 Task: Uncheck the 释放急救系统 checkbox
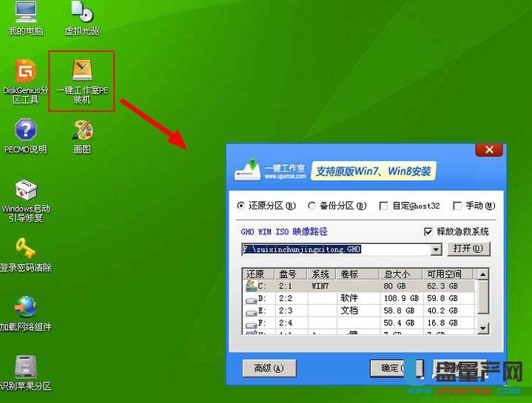(429, 231)
